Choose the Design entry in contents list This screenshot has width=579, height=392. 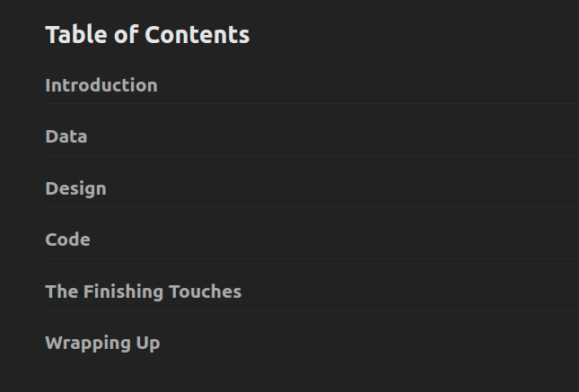[75, 188]
